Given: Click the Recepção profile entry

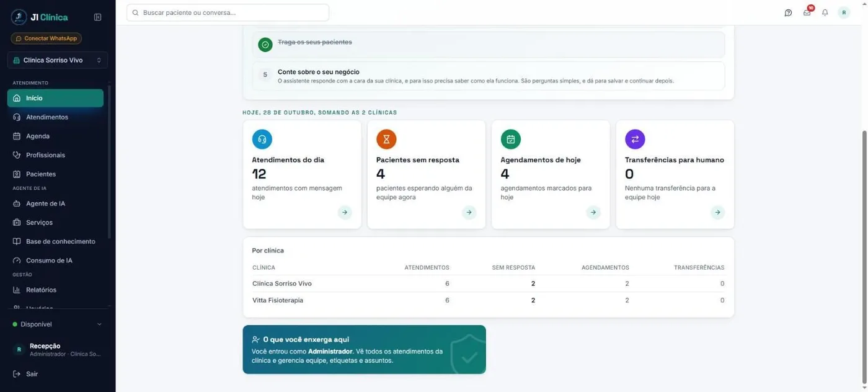Looking at the screenshot, I should (x=58, y=350).
